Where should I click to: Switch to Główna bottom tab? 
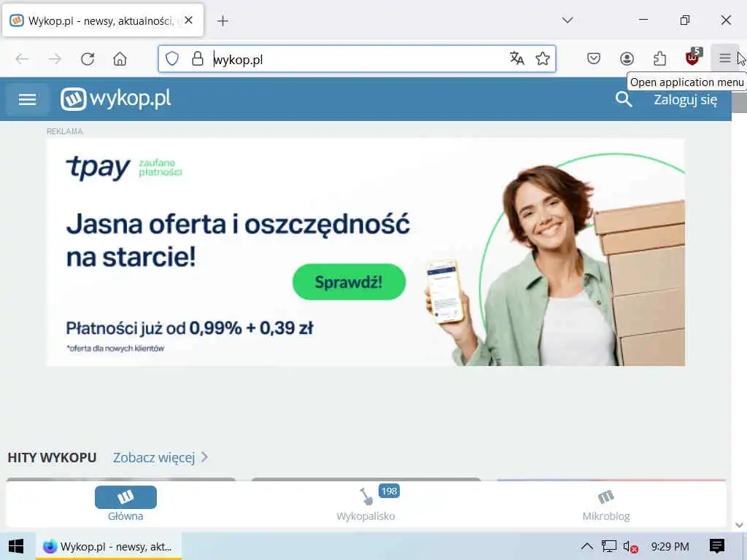pyautogui.click(x=125, y=505)
